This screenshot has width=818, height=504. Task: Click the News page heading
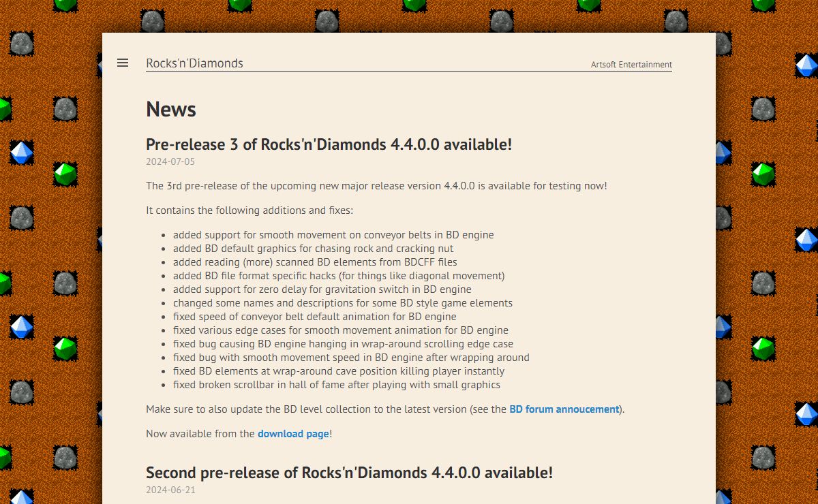click(x=171, y=109)
